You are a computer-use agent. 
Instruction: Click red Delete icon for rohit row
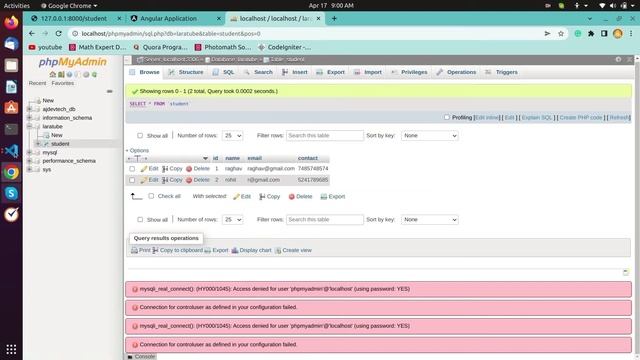click(x=189, y=180)
